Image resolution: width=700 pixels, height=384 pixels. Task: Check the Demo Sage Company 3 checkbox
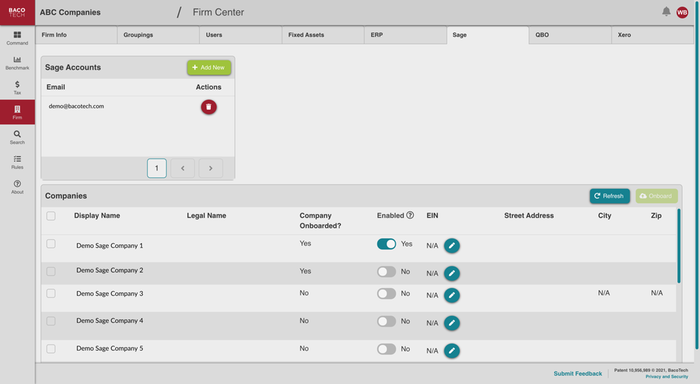pos(51,293)
